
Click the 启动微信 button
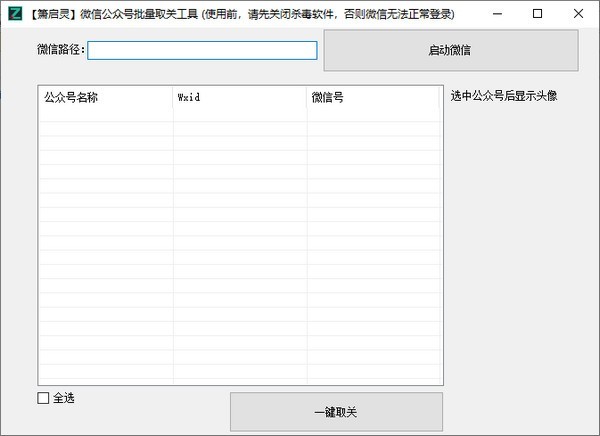coord(451,51)
